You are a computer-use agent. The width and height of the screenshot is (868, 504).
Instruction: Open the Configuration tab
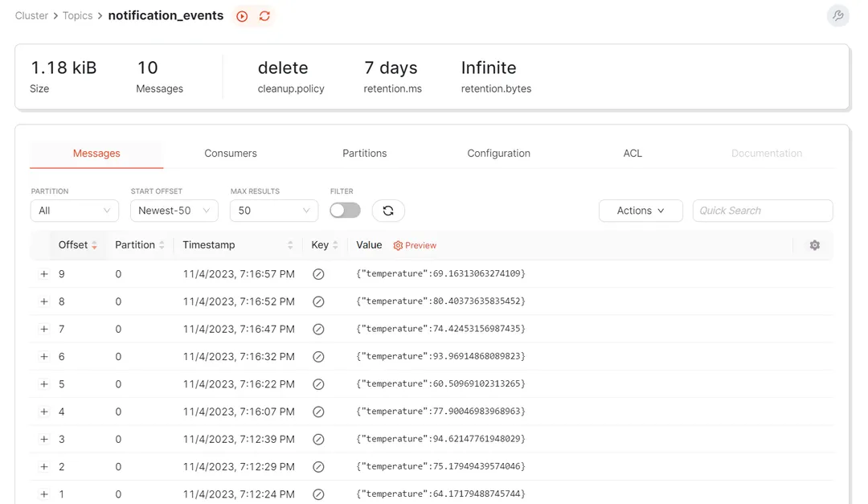[498, 153]
